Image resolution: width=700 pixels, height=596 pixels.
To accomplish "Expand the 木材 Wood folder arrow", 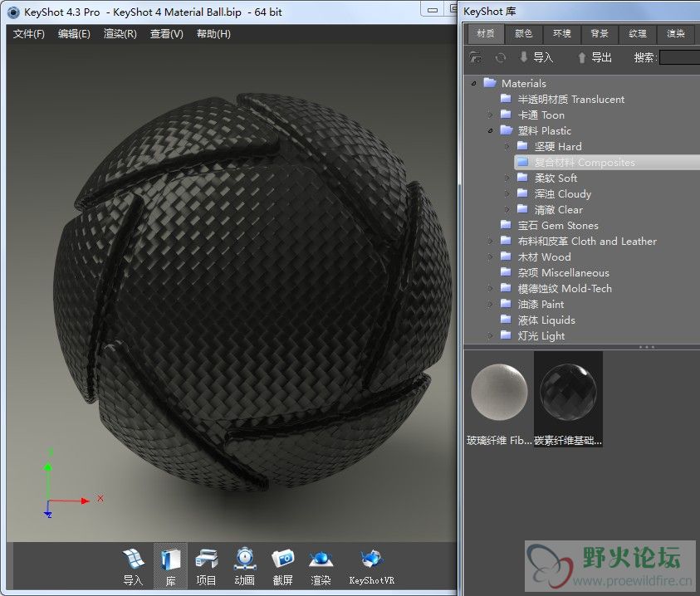I will [x=490, y=256].
